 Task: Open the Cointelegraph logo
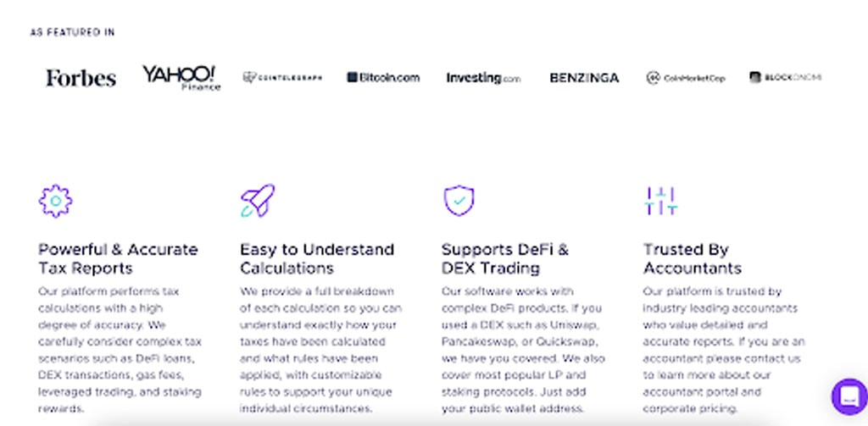point(282,77)
